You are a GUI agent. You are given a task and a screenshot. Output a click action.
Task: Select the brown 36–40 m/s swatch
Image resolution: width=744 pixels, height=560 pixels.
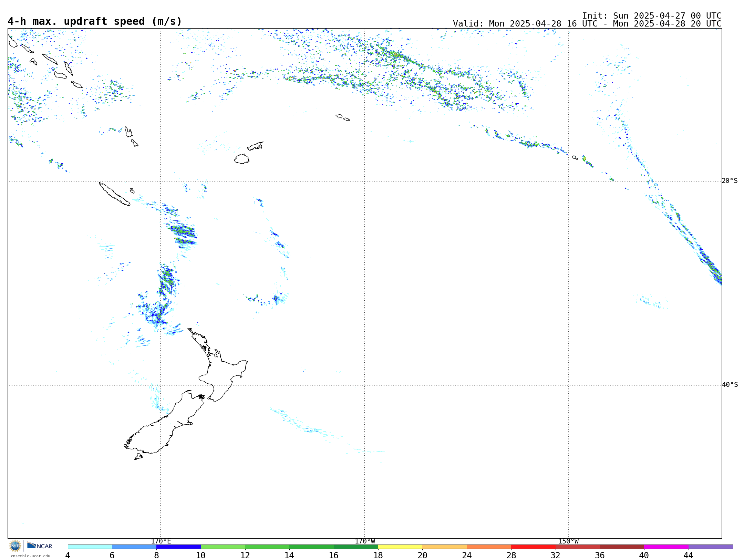point(622,547)
